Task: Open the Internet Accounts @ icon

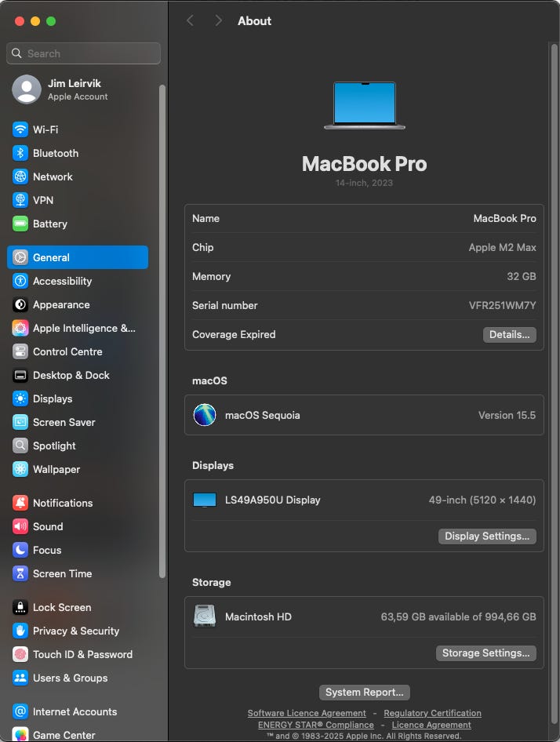Action: [x=20, y=711]
